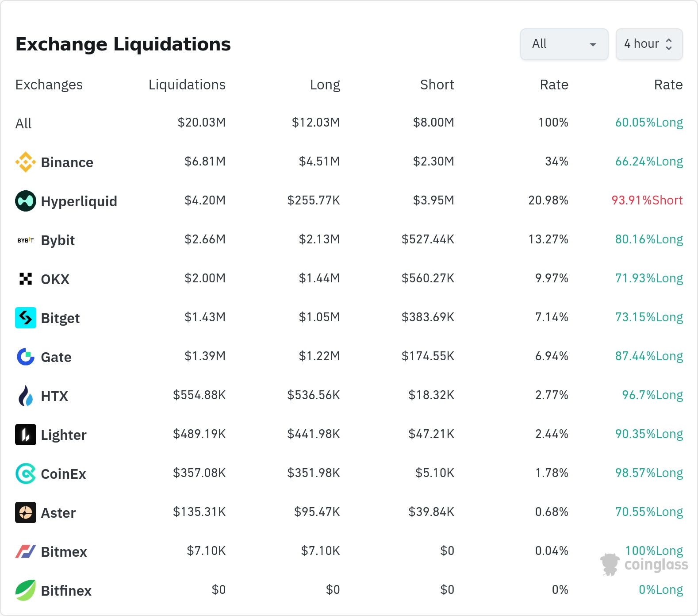698x616 pixels.
Task: Click the OKX logo icon
Action: [x=26, y=279]
